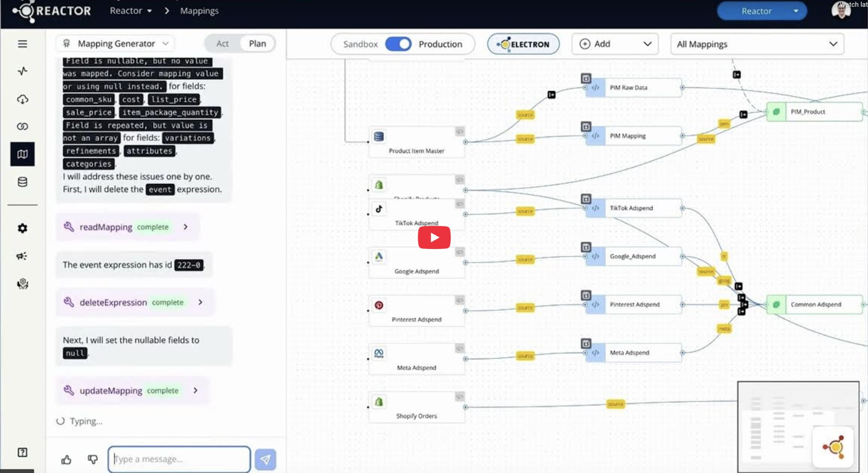Select the Google Adspend source icon
Viewport: 868px width, 473px height.
click(x=379, y=257)
